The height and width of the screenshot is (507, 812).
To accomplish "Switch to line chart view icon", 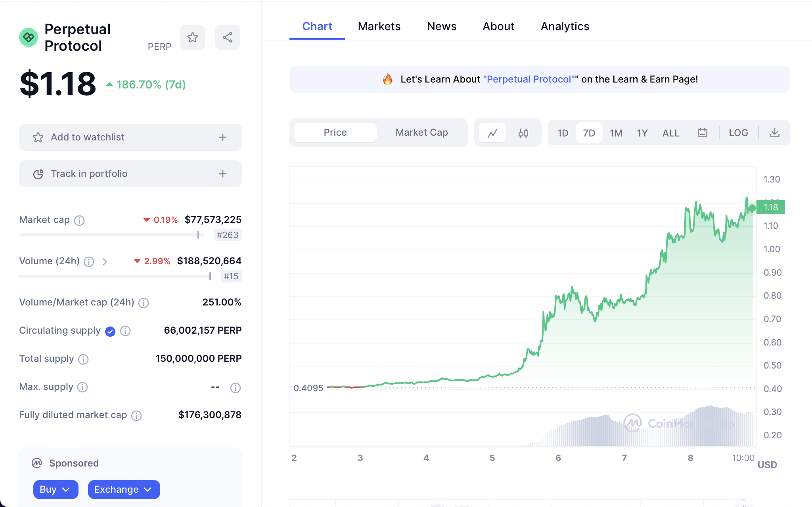I will (492, 133).
